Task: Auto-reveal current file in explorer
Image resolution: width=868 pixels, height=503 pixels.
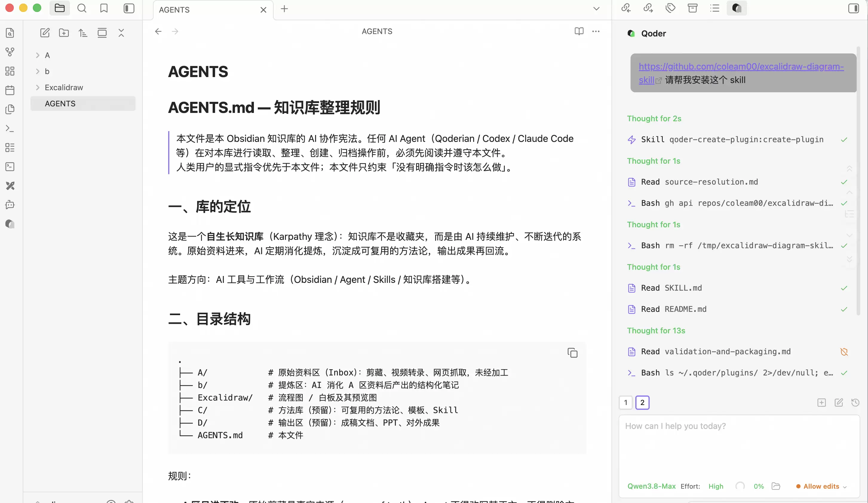Action: pyautogui.click(x=102, y=33)
